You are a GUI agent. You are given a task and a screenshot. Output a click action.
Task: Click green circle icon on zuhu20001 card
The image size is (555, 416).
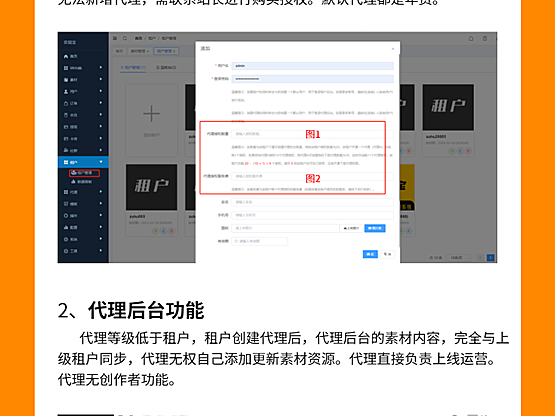pos(452,151)
